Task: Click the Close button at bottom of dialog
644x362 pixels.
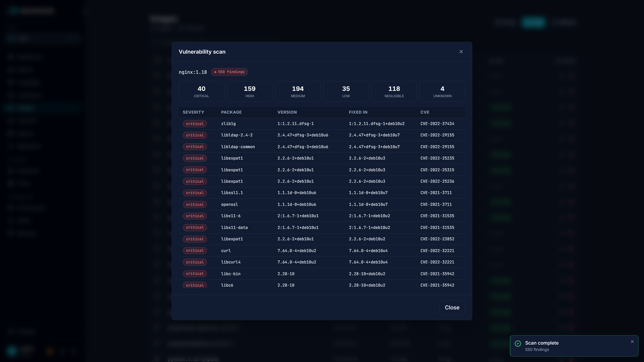Action: tap(452, 307)
